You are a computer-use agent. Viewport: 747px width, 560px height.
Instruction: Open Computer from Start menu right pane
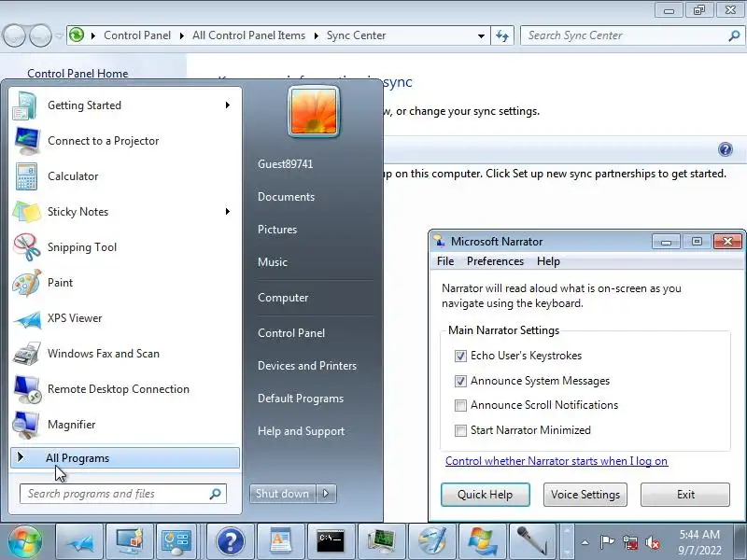[x=283, y=298]
